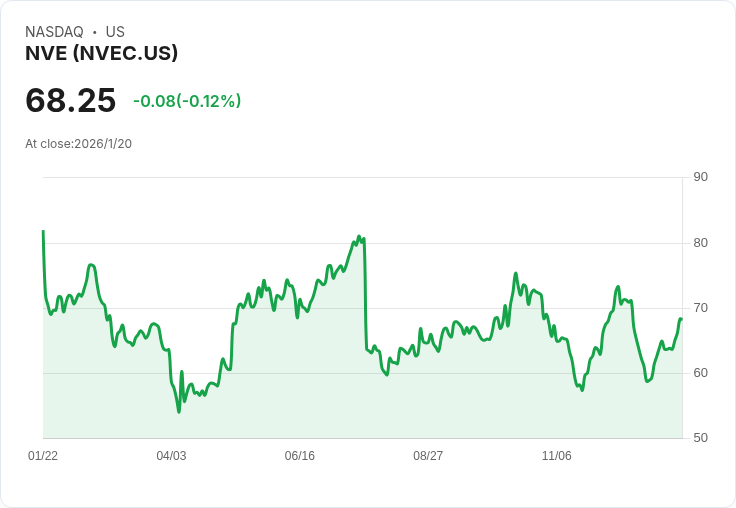Click the chart's highest peak at the far left
This screenshot has height=508, width=736.
(43, 231)
